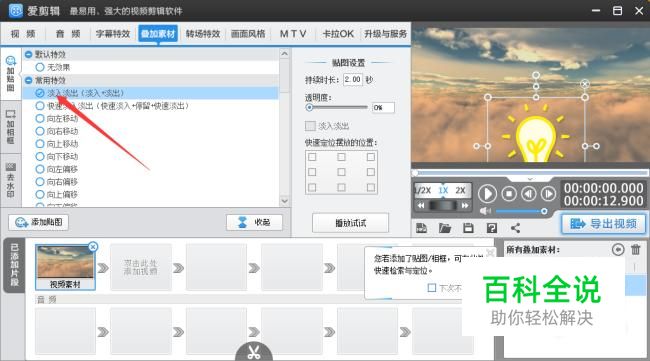The height and width of the screenshot is (361, 650).
Task: Click the help question icon
Action: 492,228
